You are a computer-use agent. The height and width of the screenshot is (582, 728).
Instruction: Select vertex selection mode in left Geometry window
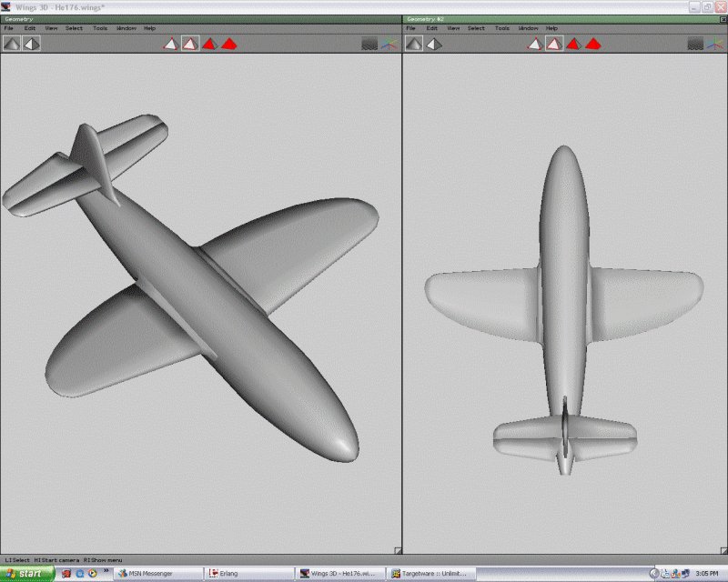pos(170,43)
